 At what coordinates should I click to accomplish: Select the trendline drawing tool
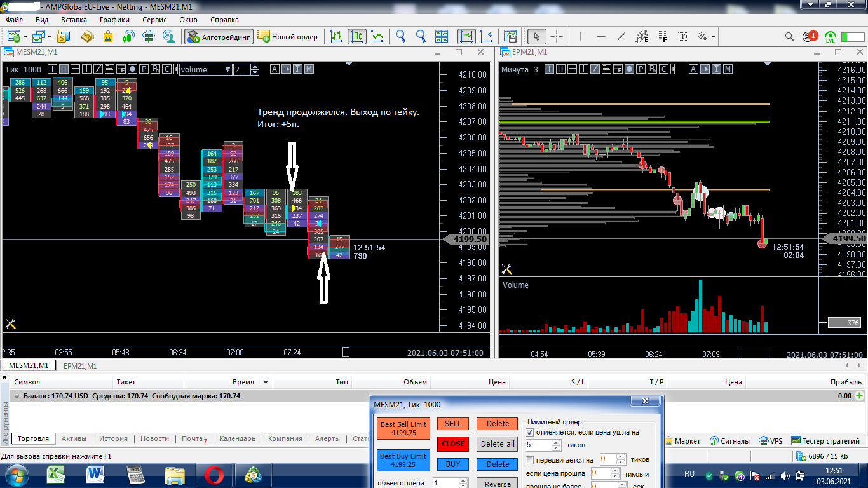coord(621,36)
